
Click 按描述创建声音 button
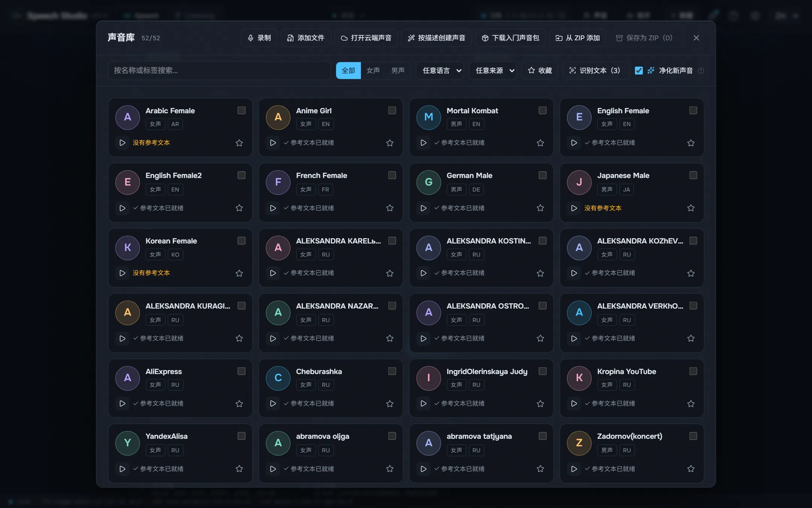[x=437, y=38]
